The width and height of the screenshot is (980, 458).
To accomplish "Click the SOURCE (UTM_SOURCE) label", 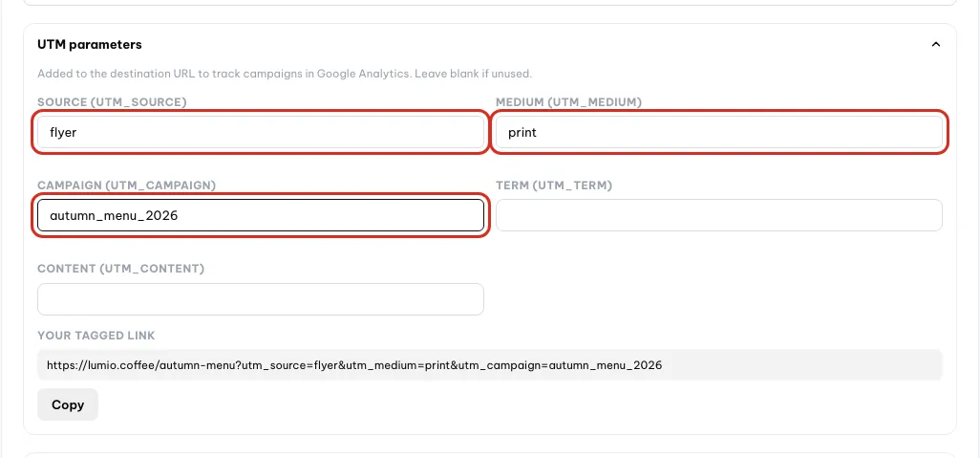I will pos(112,102).
